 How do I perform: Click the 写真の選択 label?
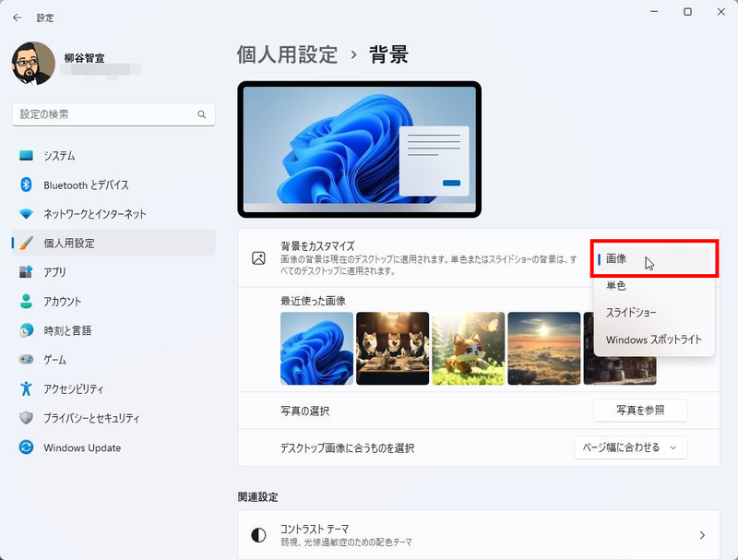coord(305,411)
